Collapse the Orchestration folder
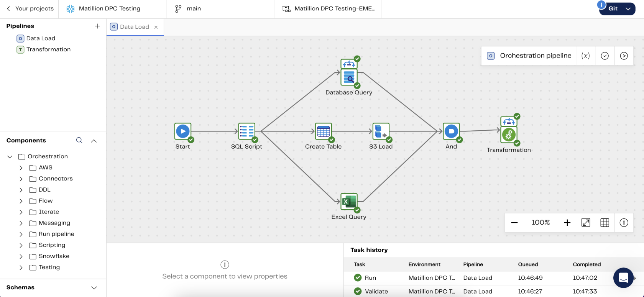Screen dimensions: 644x297 point(10,157)
